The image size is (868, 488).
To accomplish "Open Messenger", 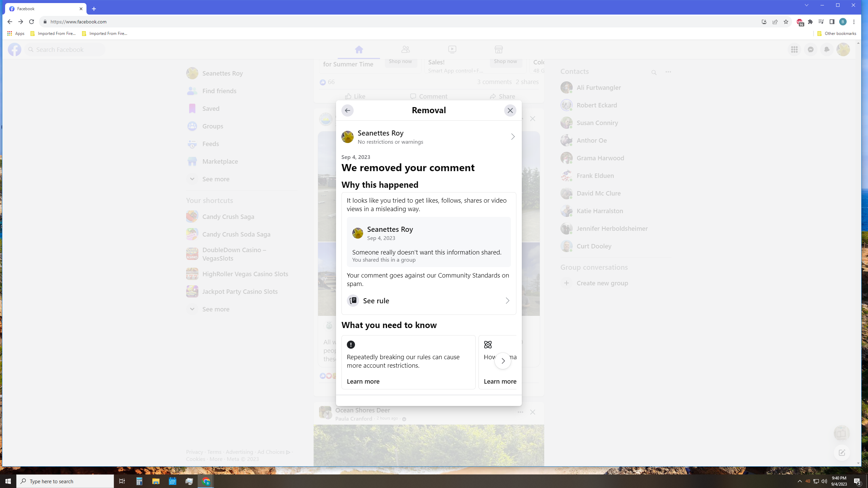I will tap(810, 50).
